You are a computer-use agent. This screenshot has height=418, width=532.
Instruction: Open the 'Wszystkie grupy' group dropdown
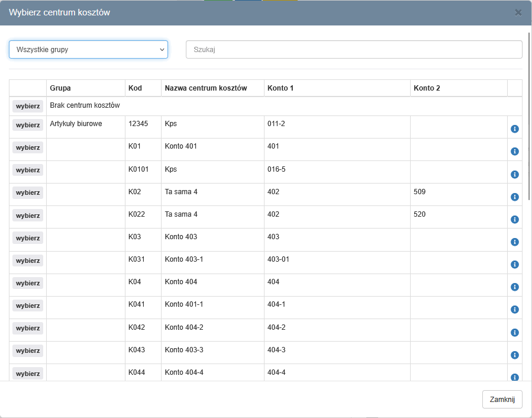(88, 50)
